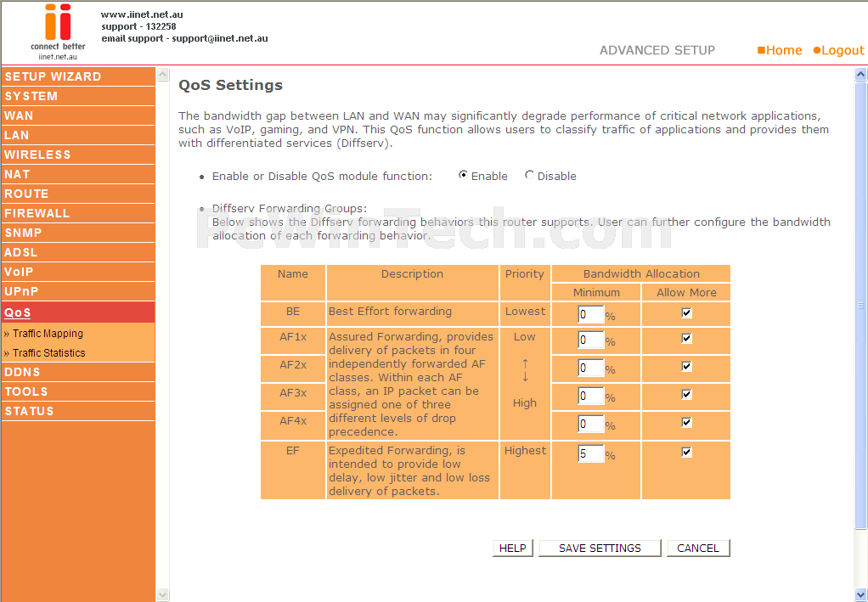868x602 pixels.
Task: Select the Enable QoS radio button
Action: 464,175
